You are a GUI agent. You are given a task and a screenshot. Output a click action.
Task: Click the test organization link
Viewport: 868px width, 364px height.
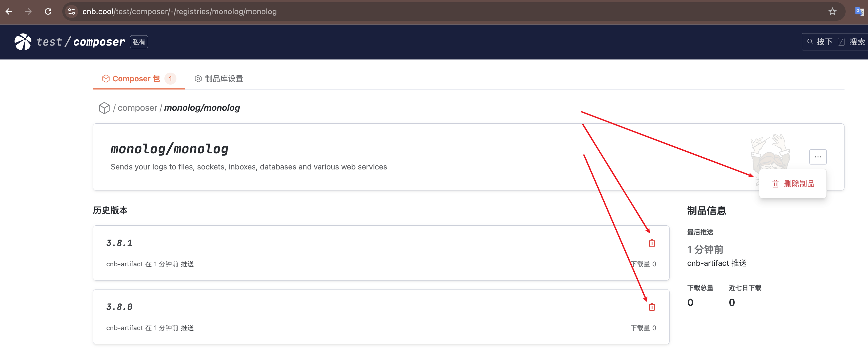[x=49, y=42]
